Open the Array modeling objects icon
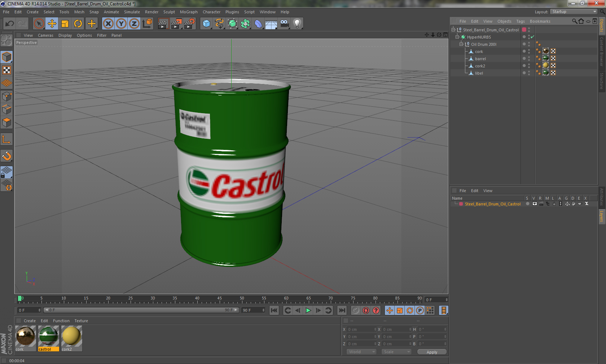The image size is (606, 364). pyautogui.click(x=245, y=24)
